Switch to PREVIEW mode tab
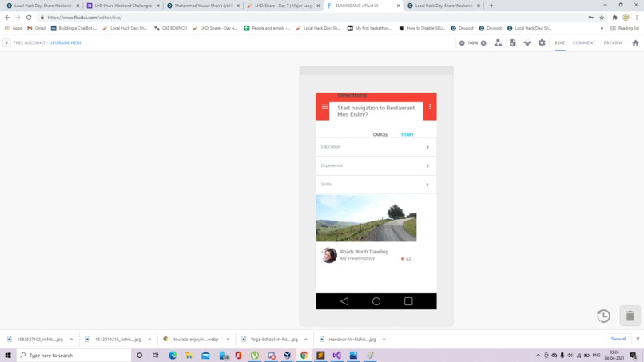644x362 pixels. pos(613,42)
